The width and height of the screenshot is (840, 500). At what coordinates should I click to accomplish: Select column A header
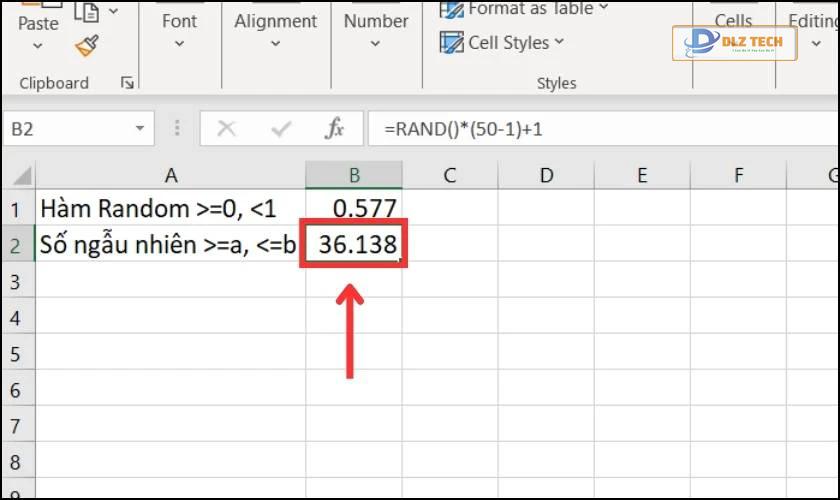coord(170,175)
